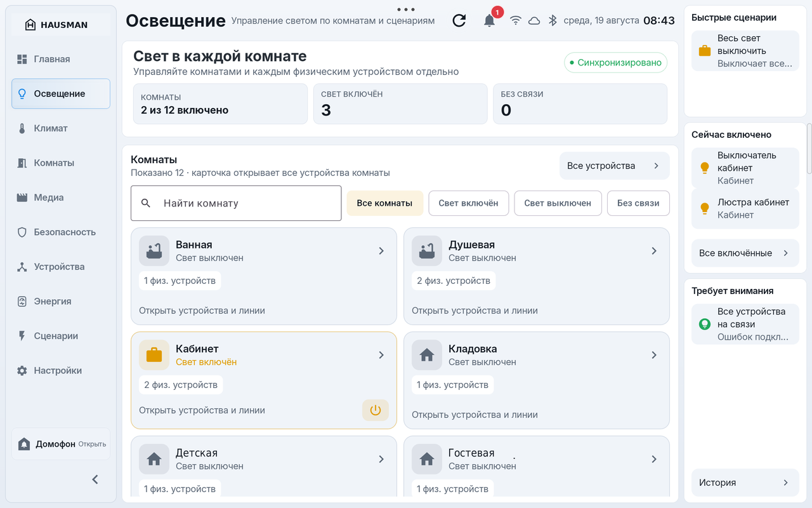This screenshot has height=508, width=812.
Task: Click the three-dots handle at top center
Action: (405, 10)
